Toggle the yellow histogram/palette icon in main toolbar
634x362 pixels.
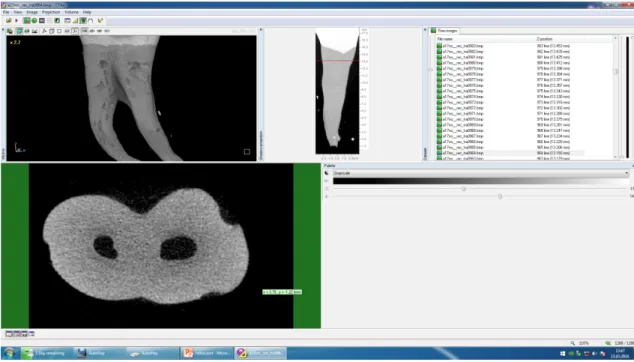[x=75, y=21]
